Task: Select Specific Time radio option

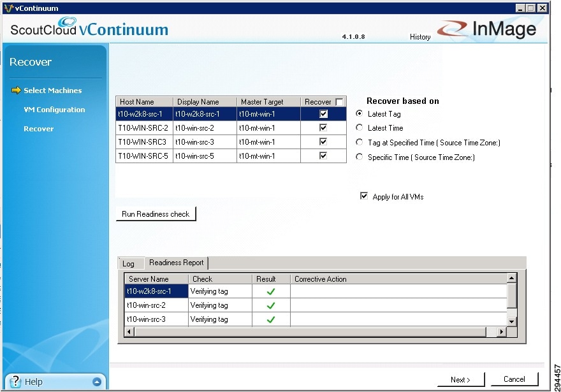Action: point(359,157)
